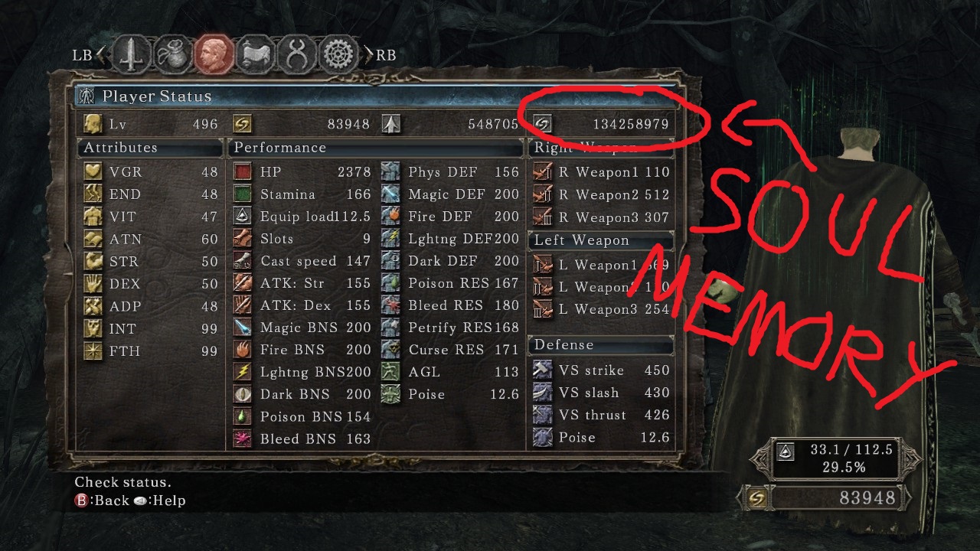Select the VS strike hammer icon
This screenshot has height=551, width=980.
click(542, 370)
